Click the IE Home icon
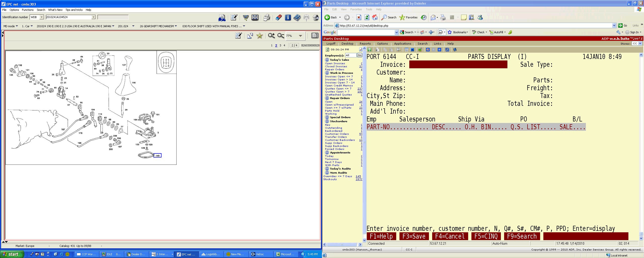Viewport: 644px width, 258px height. coord(375,17)
